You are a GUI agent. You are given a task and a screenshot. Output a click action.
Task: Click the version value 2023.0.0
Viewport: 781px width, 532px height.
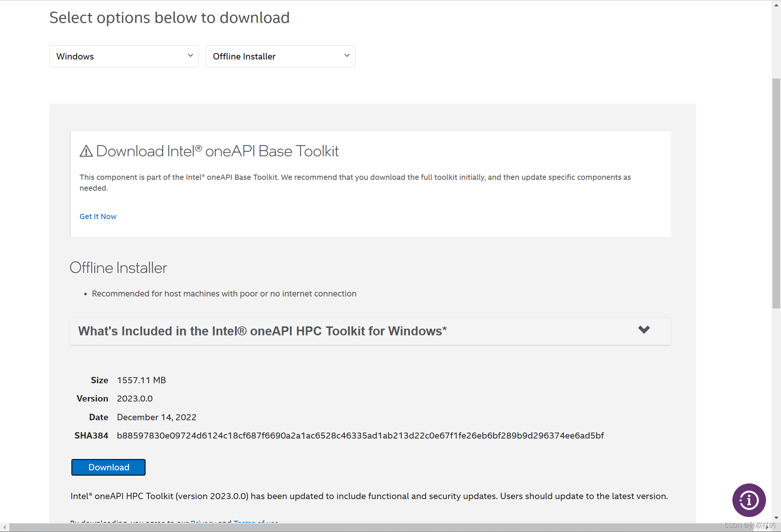[135, 399]
